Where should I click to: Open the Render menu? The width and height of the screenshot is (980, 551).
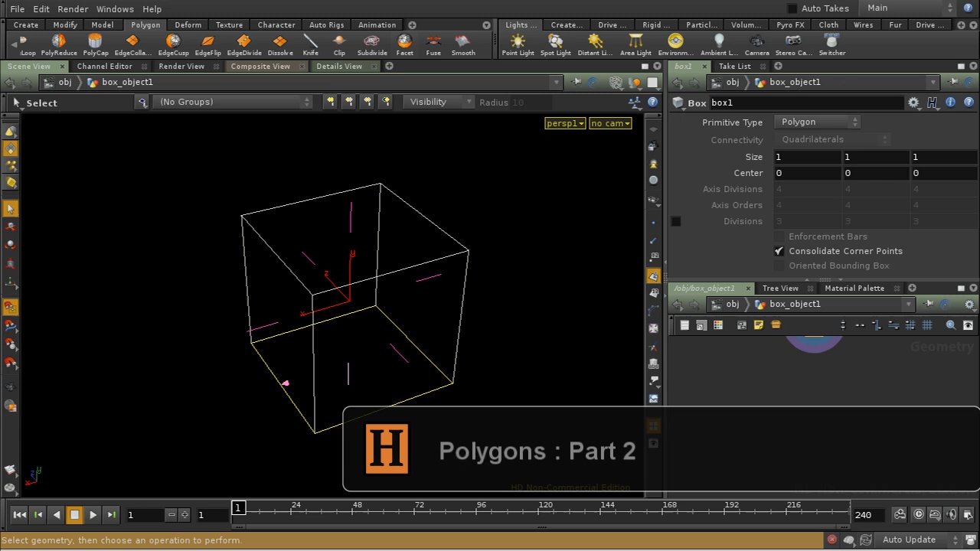tap(73, 9)
